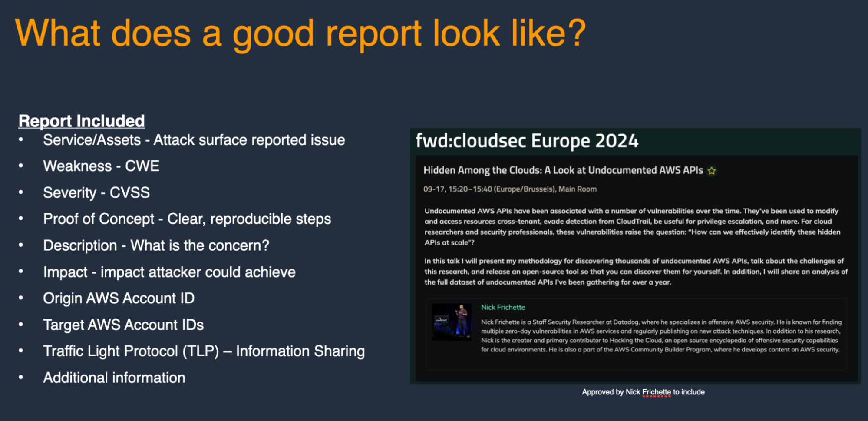This screenshot has width=868, height=421.
Task: Click the red-underlined word 'Frichette' in caption
Action: tap(656, 392)
